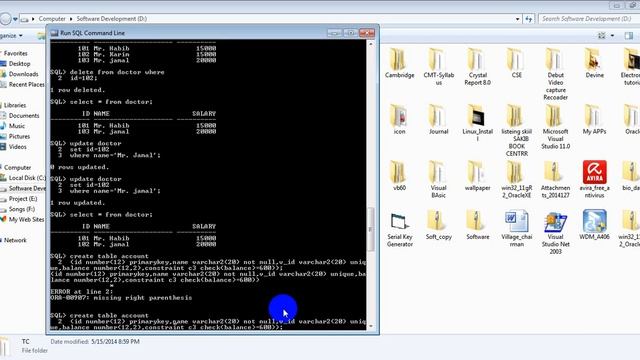Open the listeing skill SAKIB BOOK CENTRR folder

point(516,130)
